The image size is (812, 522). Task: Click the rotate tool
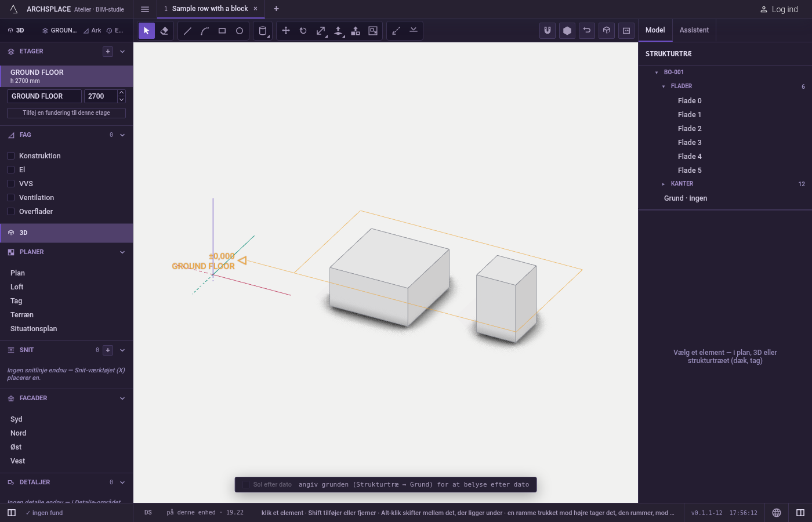[x=303, y=31]
